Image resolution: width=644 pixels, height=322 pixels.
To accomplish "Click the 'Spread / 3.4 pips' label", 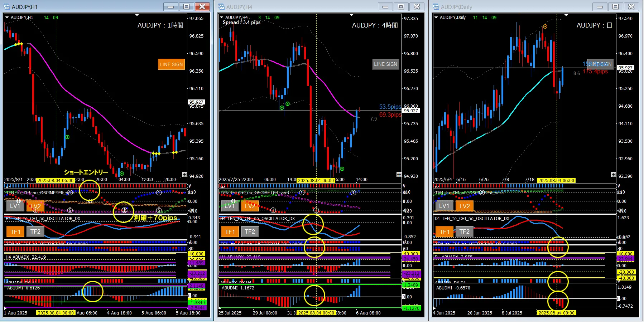I will tap(241, 23).
